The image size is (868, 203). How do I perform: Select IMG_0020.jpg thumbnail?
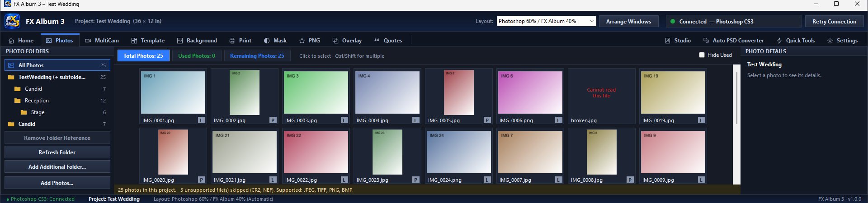[173, 156]
